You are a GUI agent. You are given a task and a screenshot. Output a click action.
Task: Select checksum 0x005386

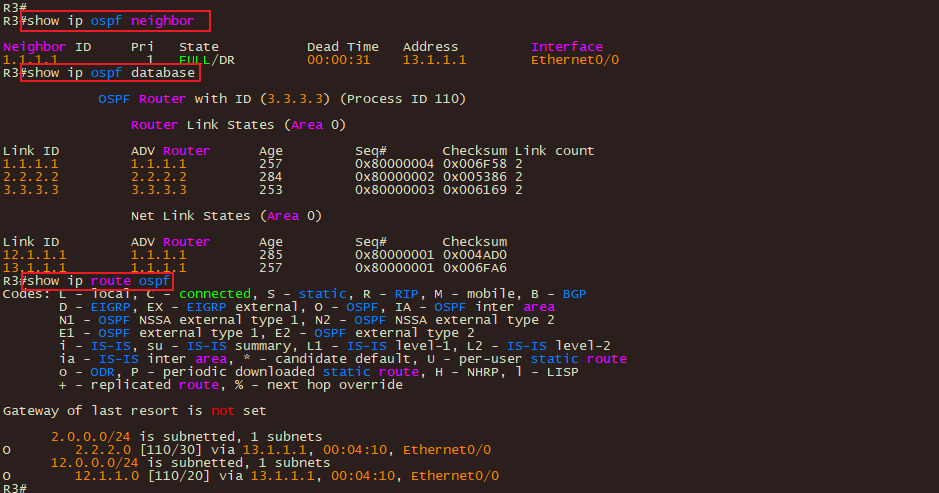pos(474,177)
